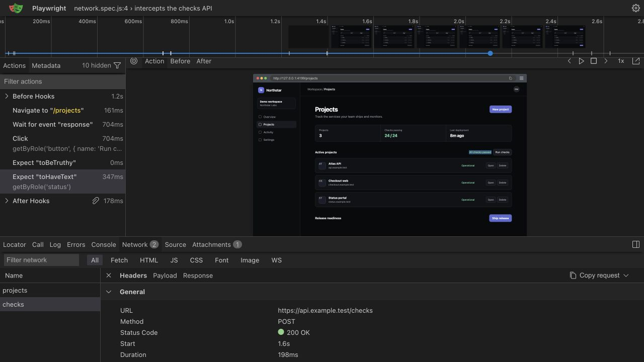The width and height of the screenshot is (644, 362).
Task: Click the Playwright masks logo
Action: 16,8
